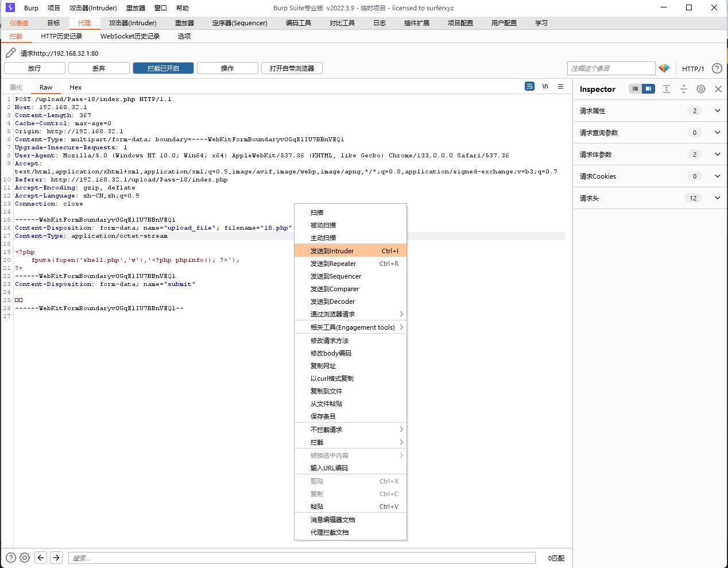Screen dimensions: 728x568
Task: Open the 定序器(Sequencer) main tab
Action: 240,23
